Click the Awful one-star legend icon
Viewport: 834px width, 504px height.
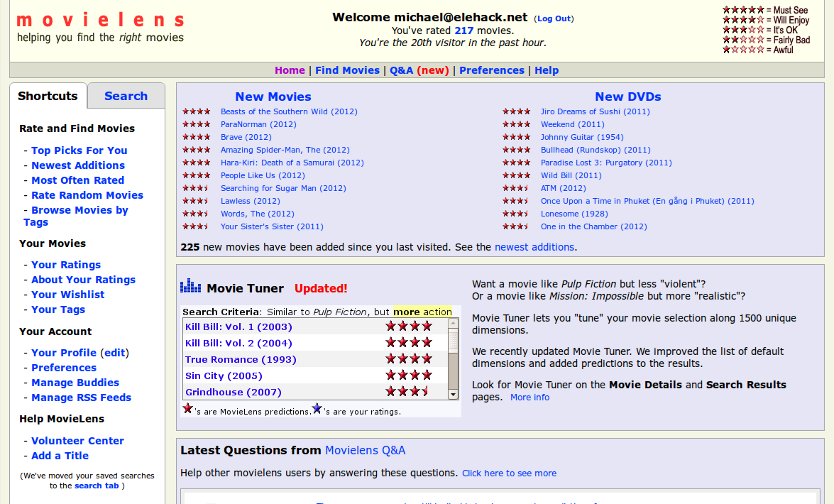point(743,50)
